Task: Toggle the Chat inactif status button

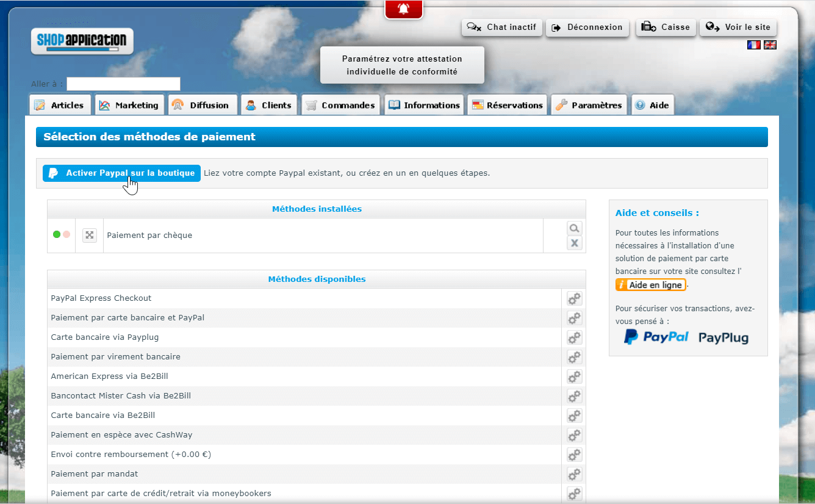Action: click(502, 27)
